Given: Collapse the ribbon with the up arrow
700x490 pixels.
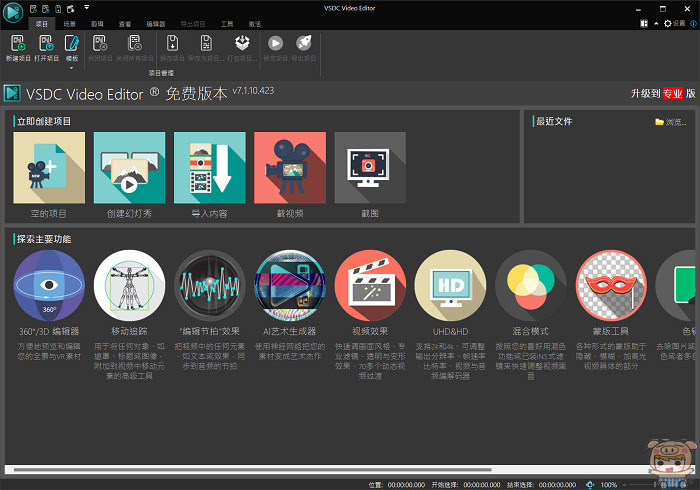Looking at the screenshot, I should coord(656,24).
